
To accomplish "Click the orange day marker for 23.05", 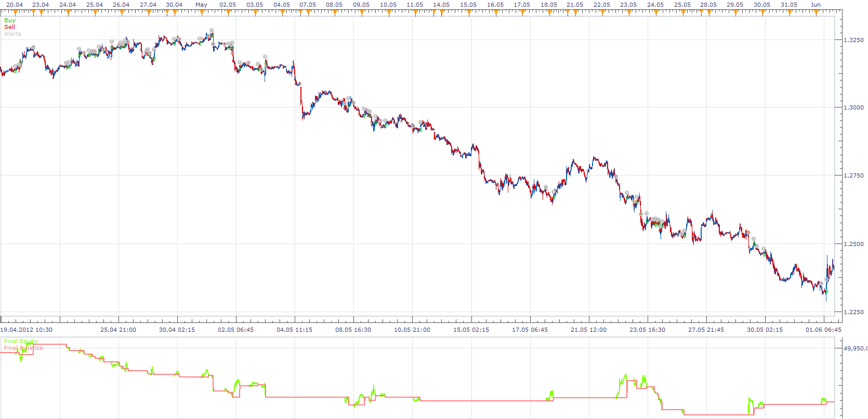I will 629,12.
